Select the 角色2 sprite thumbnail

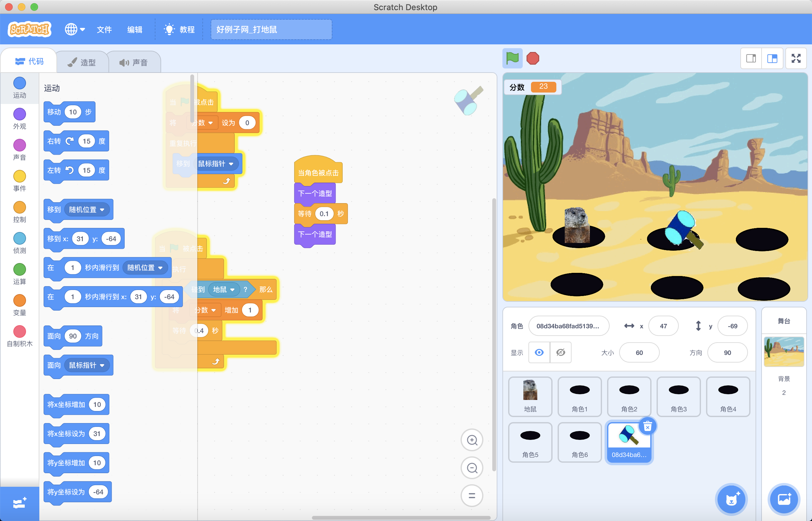[x=629, y=396]
